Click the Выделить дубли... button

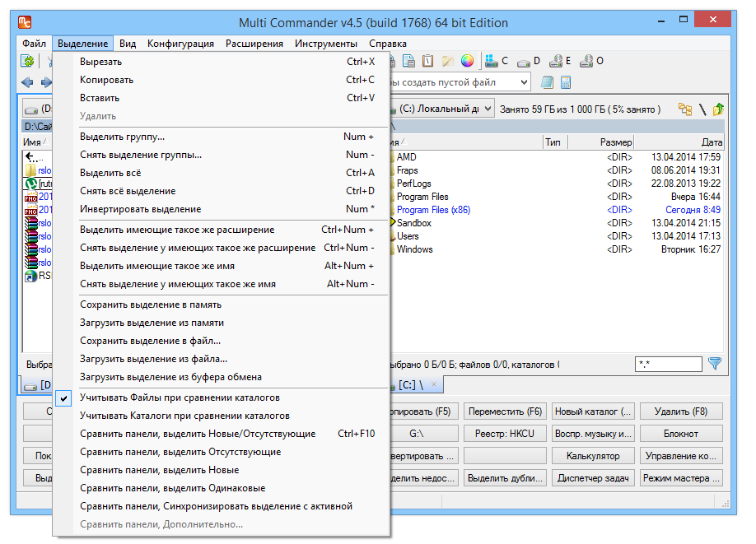(x=505, y=478)
